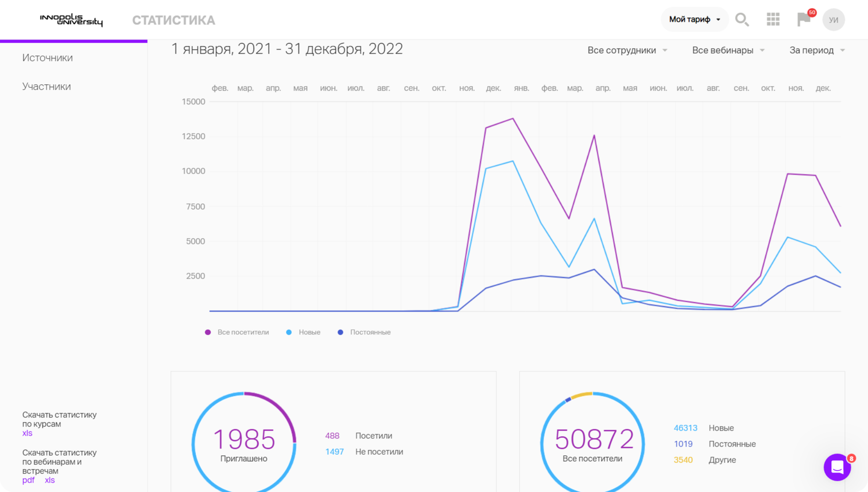Image resolution: width=868 pixels, height=492 pixels.
Task: Click the УИ user avatar
Action: point(833,20)
